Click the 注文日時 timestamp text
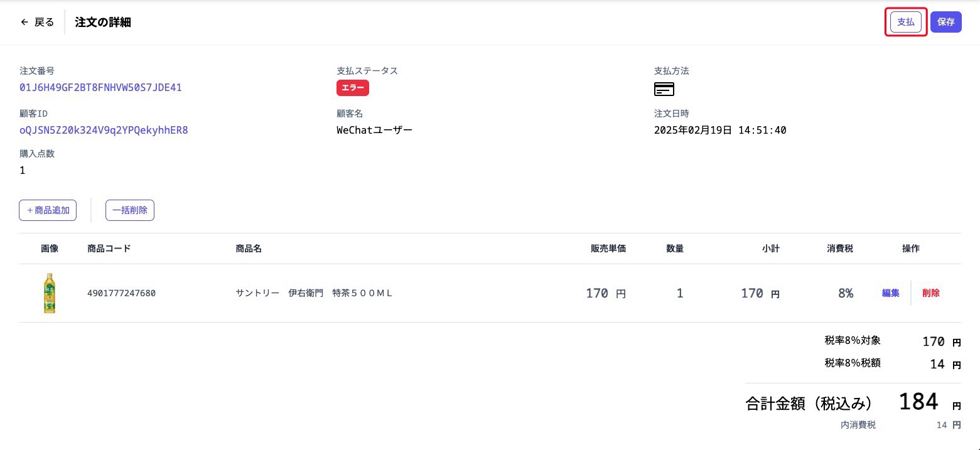 pyautogui.click(x=720, y=130)
